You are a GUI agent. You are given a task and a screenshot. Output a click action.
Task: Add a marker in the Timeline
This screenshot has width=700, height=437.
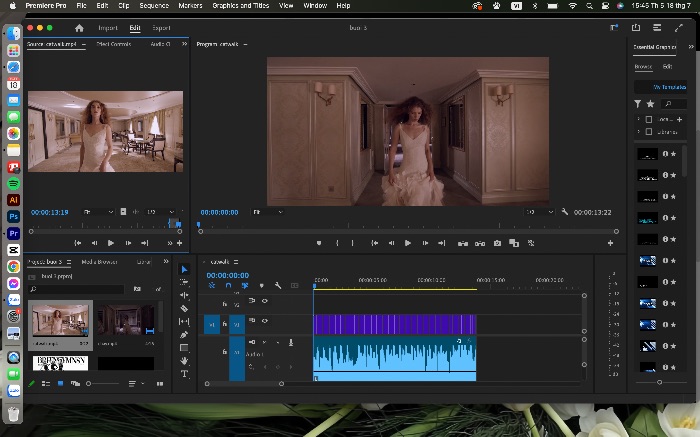(x=262, y=285)
